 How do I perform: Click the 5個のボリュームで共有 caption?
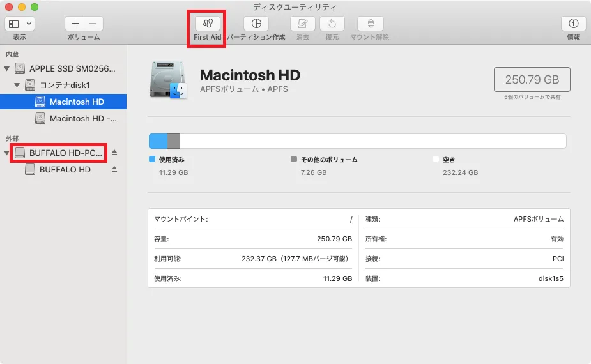point(532,97)
